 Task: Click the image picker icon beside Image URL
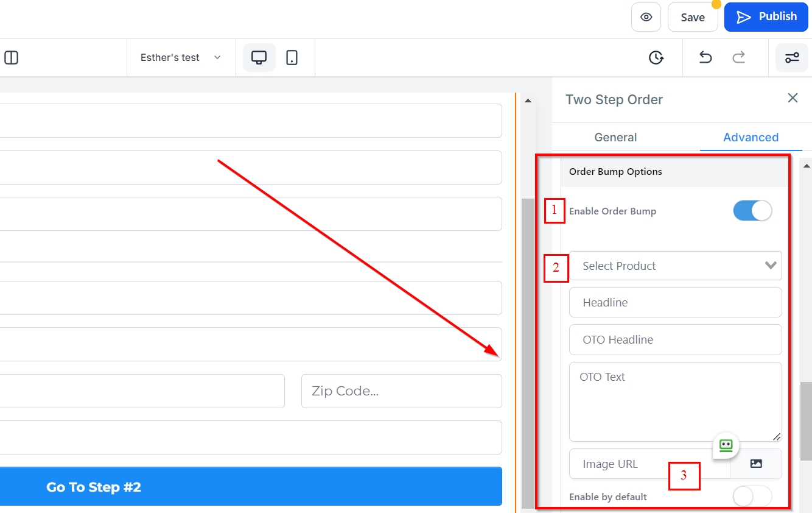coord(756,464)
